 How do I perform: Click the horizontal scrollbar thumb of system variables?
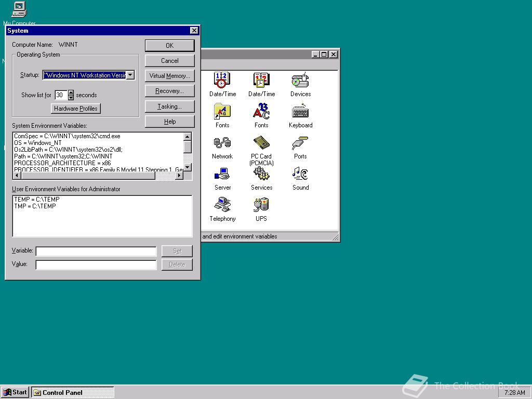pyautogui.click(x=88, y=176)
